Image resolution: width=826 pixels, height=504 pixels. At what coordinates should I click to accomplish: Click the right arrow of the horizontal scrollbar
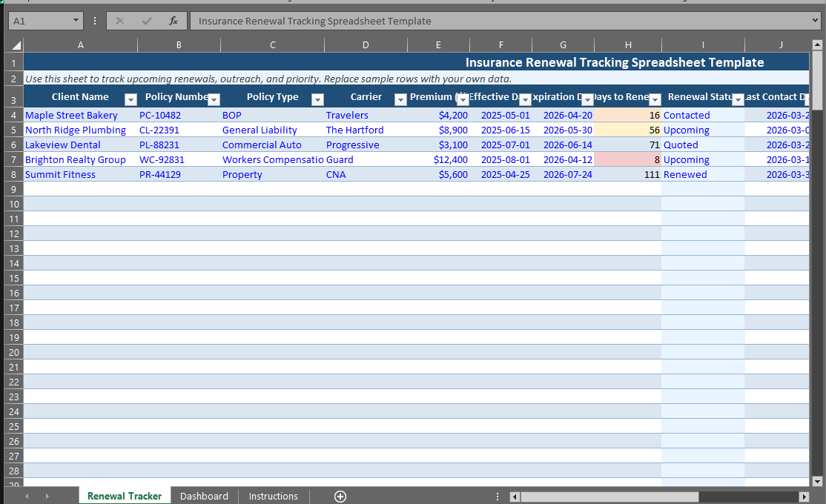[x=805, y=497]
